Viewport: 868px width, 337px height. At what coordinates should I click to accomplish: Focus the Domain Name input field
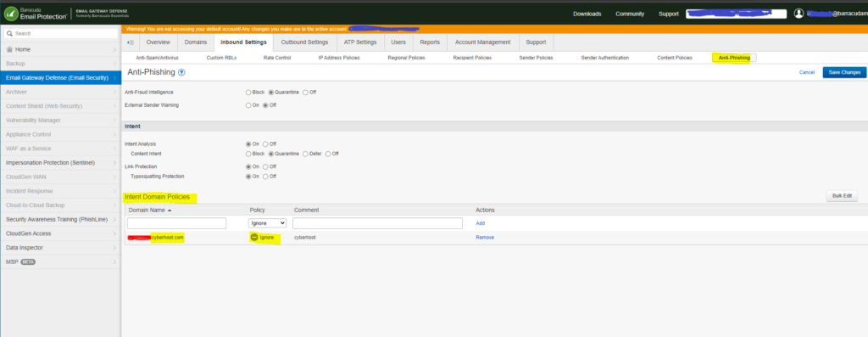click(x=176, y=223)
